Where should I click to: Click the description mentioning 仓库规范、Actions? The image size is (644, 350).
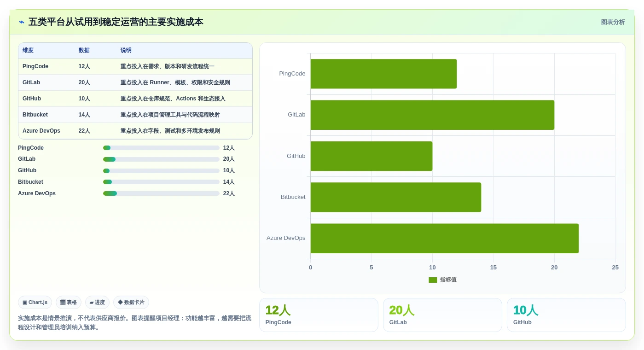pyautogui.click(x=173, y=99)
